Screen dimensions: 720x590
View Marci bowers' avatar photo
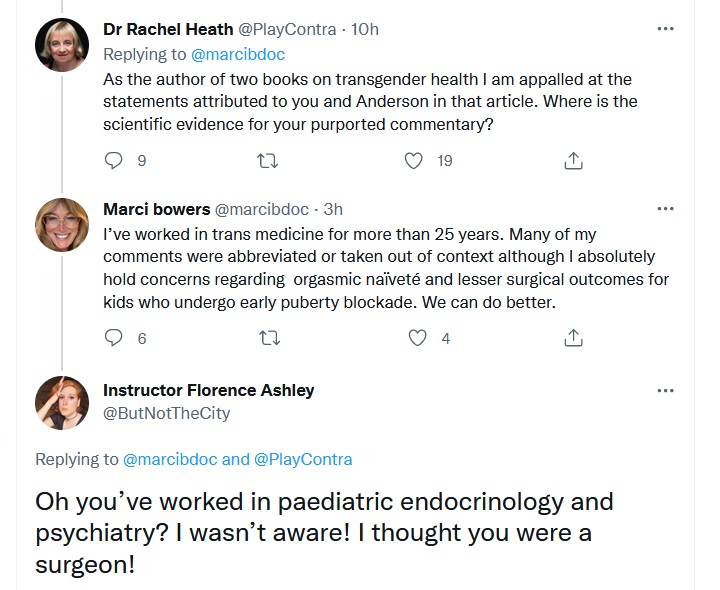click(62, 225)
